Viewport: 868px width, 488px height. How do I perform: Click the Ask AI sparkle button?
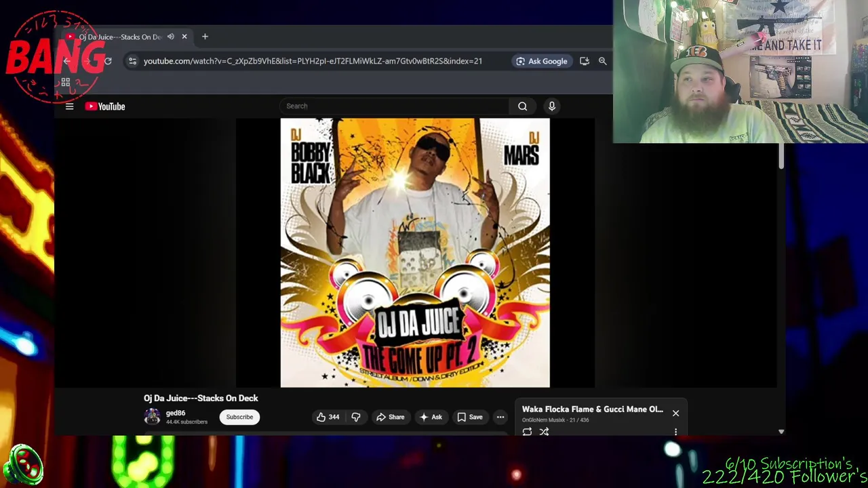(x=431, y=417)
